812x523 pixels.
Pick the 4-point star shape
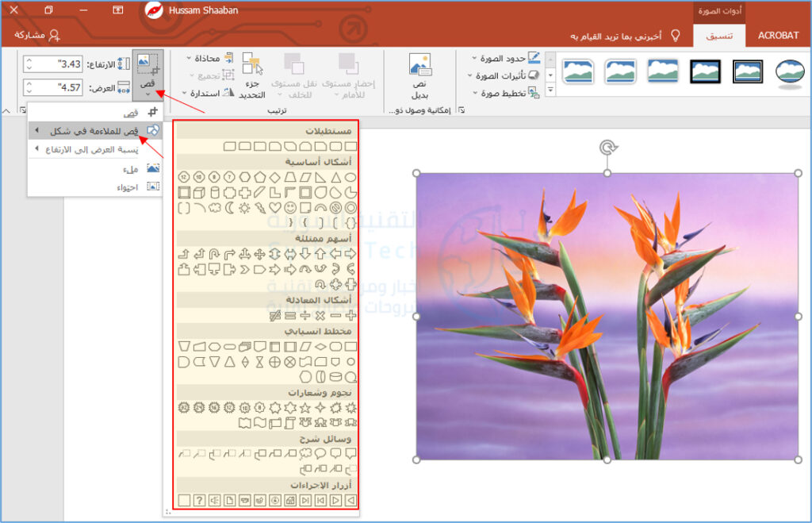click(x=320, y=407)
